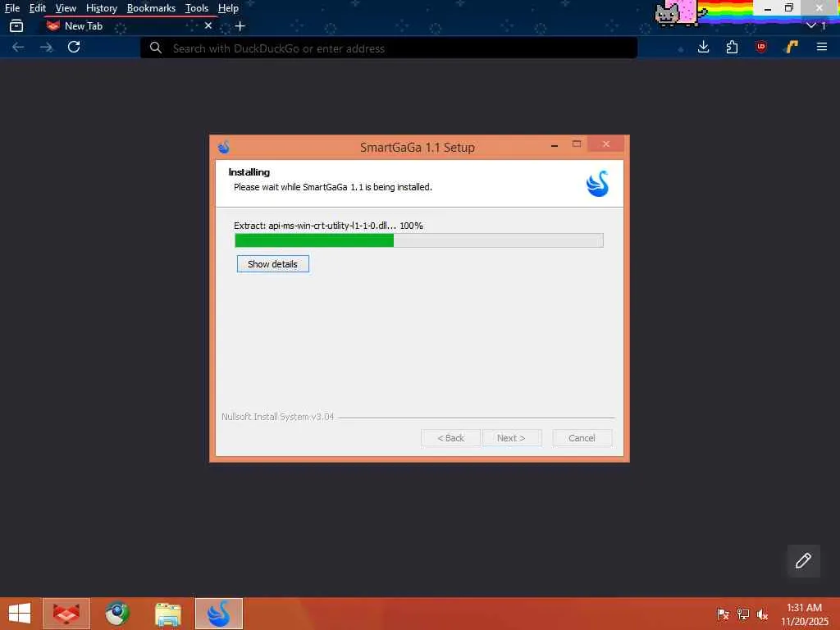Image resolution: width=840 pixels, height=630 pixels.
Task: Minimize the browser window
Action: click(767, 8)
